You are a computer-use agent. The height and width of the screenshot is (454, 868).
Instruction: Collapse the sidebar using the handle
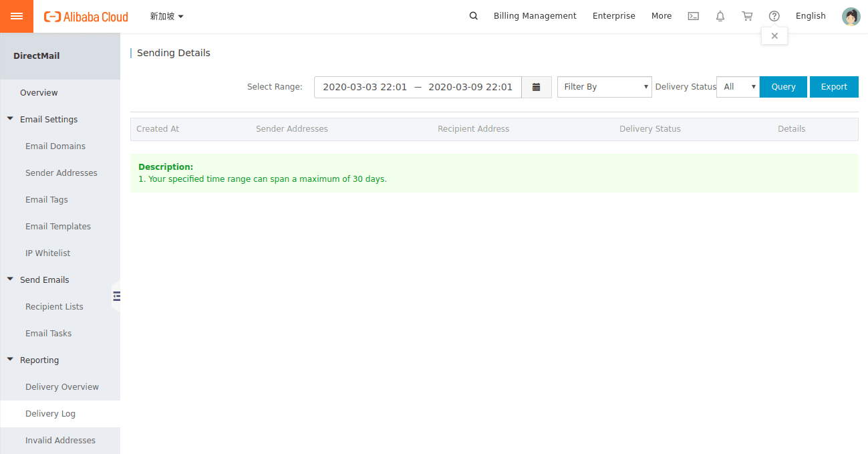pyautogui.click(x=116, y=296)
